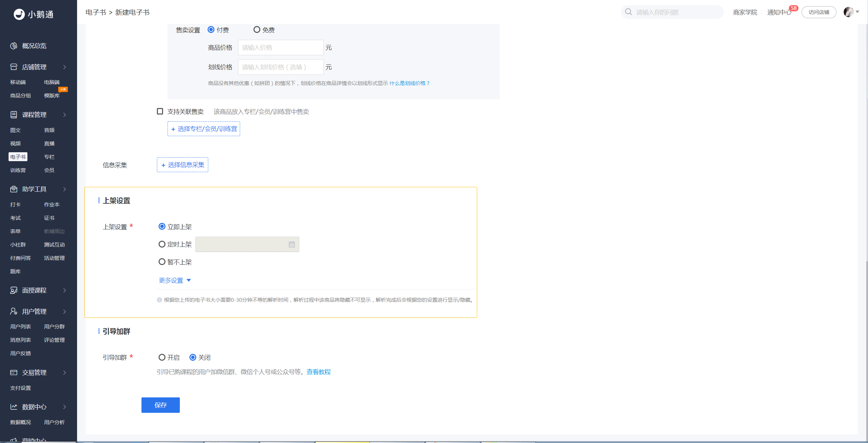The image size is (868, 443).
Task: Check the 支持关联售卖 checkbox
Action: tap(160, 111)
